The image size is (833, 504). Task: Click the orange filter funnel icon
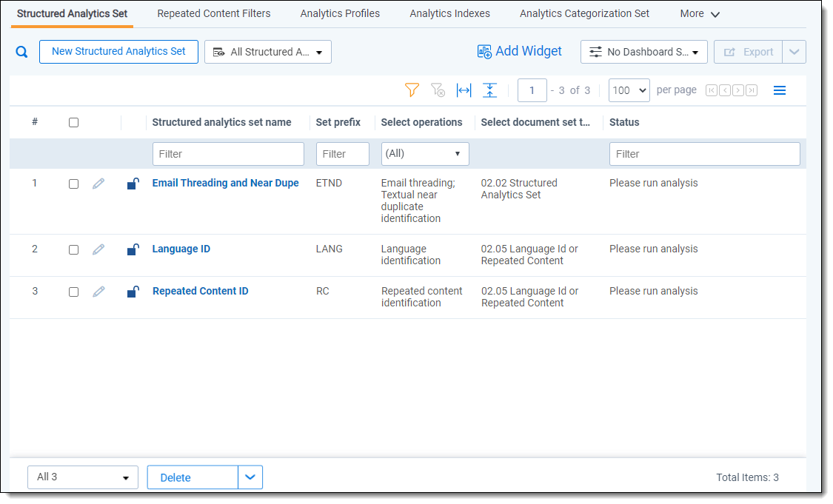point(412,90)
